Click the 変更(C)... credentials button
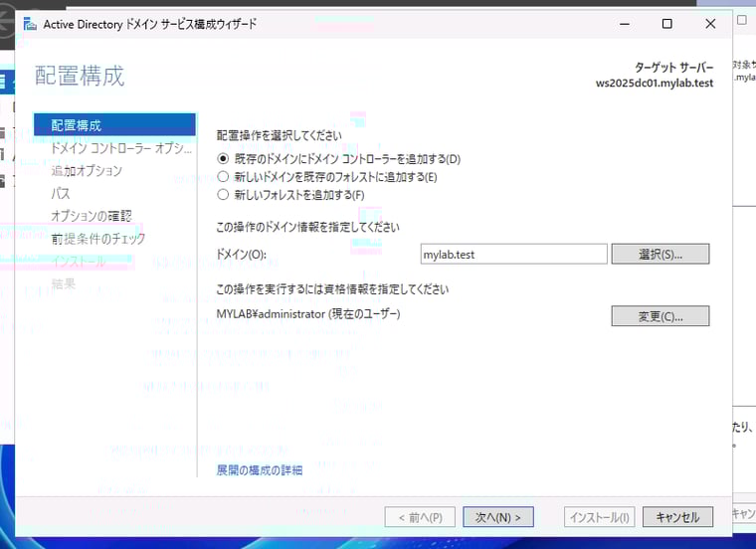Viewport: 756px width, 549px height. tap(661, 316)
